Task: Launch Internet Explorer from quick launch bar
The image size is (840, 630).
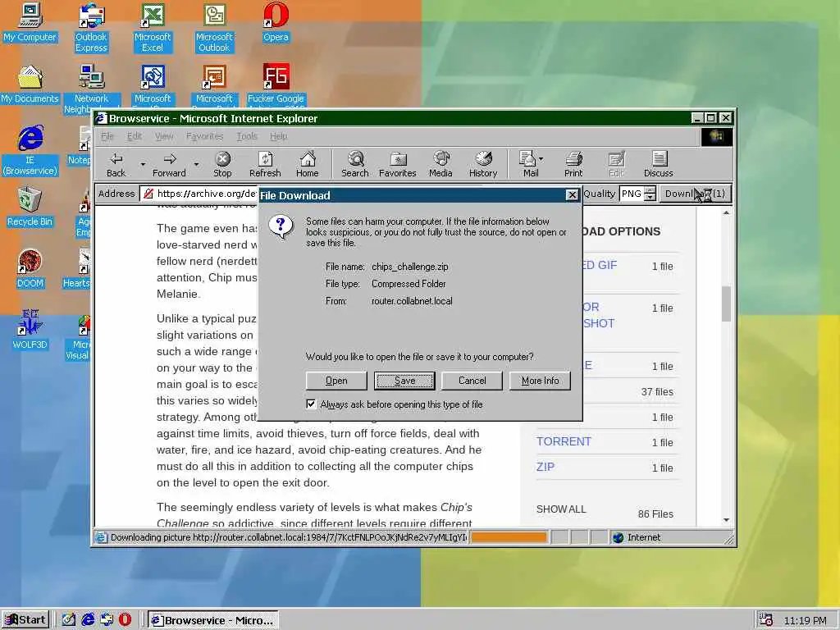Action: click(88, 619)
